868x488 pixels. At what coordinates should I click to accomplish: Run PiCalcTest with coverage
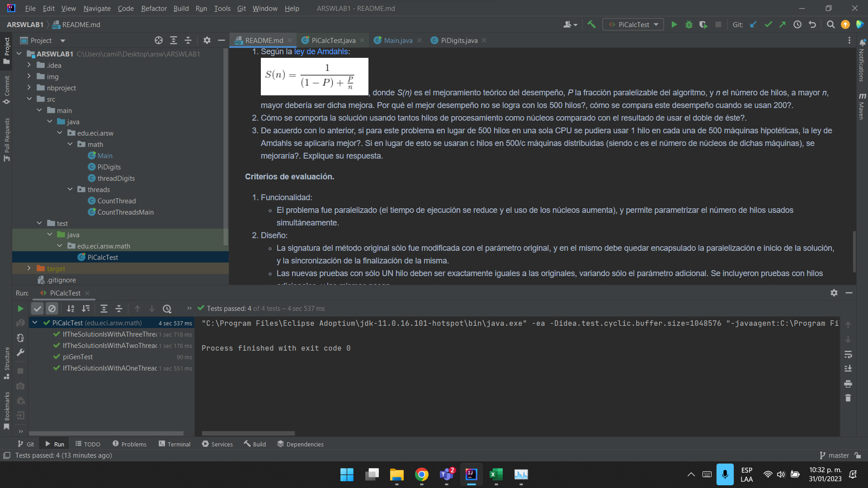pos(703,24)
